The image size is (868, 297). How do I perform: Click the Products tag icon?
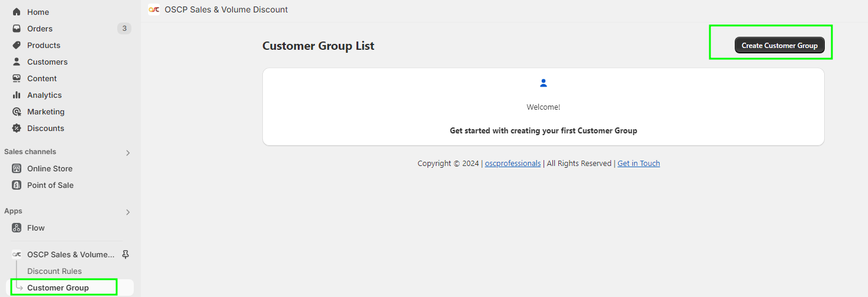pos(17,45)
